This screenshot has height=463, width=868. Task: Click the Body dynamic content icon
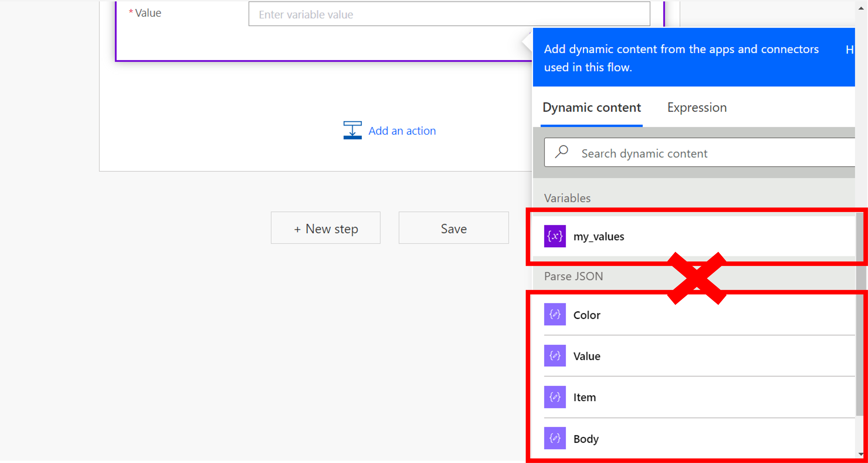point(555,438)
